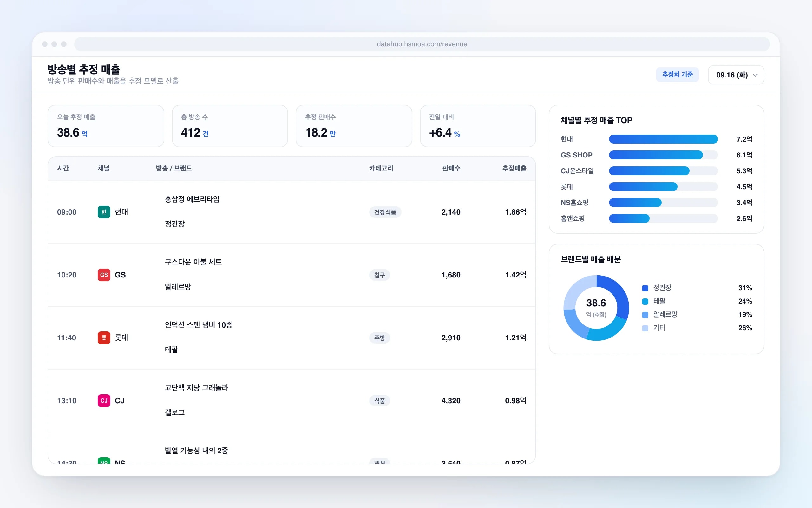812x508 pixels.
Task: Click the 기타 legend color swatch
Action: (x=645, y=328)
